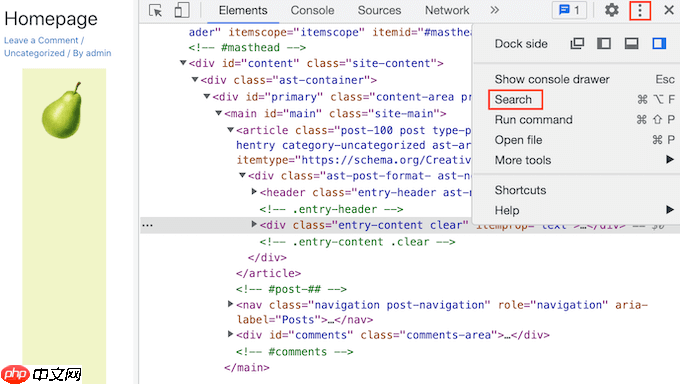
Task: Visit the admin author link
Action: 98,53
